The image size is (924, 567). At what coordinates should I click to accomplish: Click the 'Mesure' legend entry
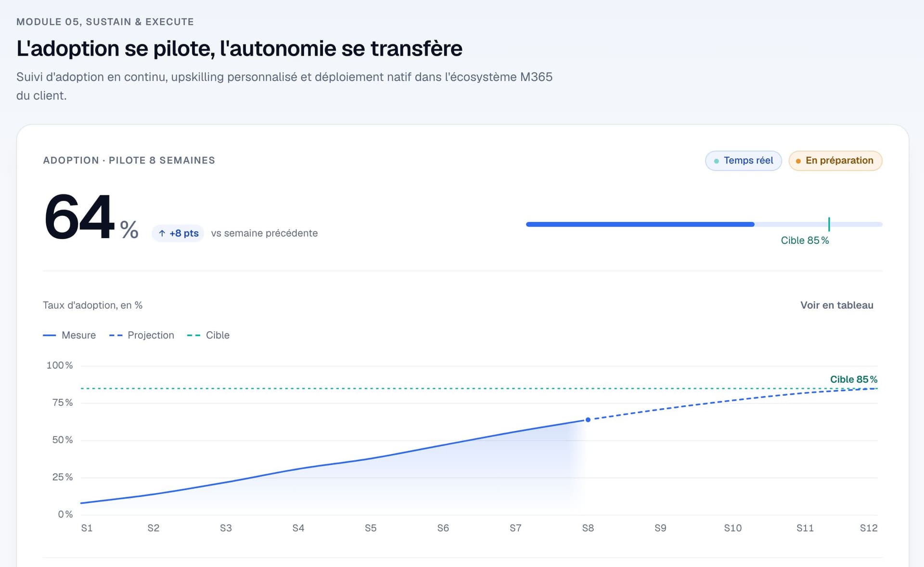point(69,335)
